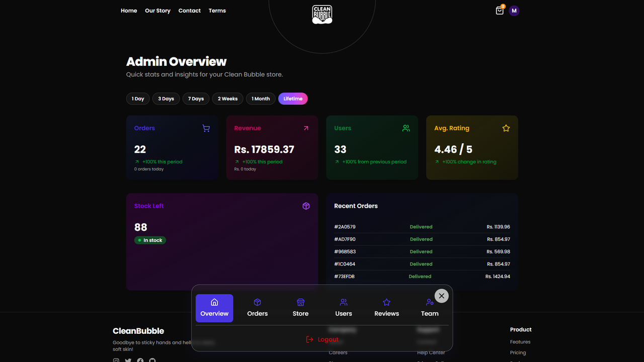644x362 pixels.
Task: Select the 2 Weeks time filter
Action: [x=227, y=99]
